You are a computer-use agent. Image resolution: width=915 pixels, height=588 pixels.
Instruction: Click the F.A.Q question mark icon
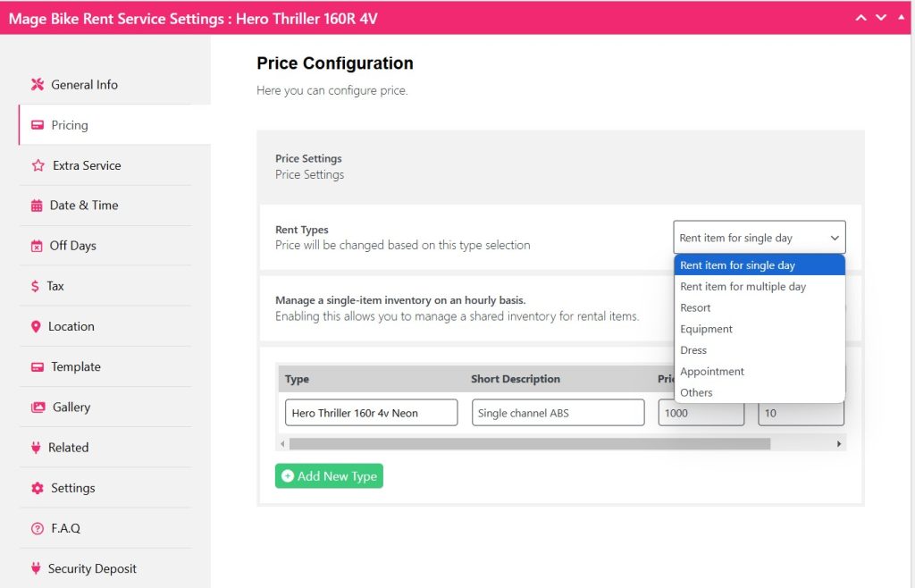click(37, 528)
